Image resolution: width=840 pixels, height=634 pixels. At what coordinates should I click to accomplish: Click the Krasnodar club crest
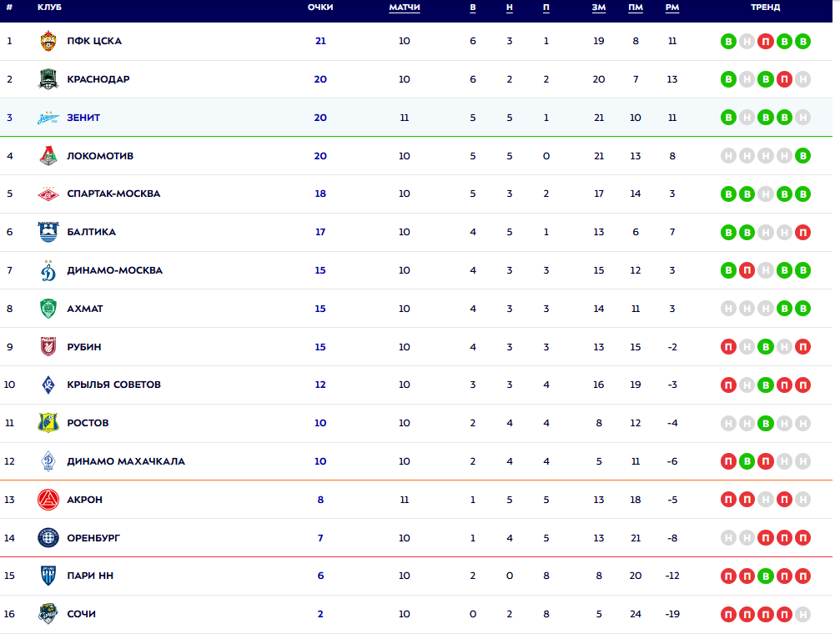[x=48, y=79]
